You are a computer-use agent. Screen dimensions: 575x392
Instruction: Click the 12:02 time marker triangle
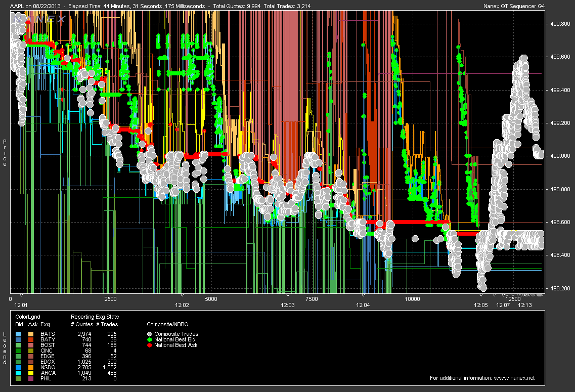coord(182,295)
